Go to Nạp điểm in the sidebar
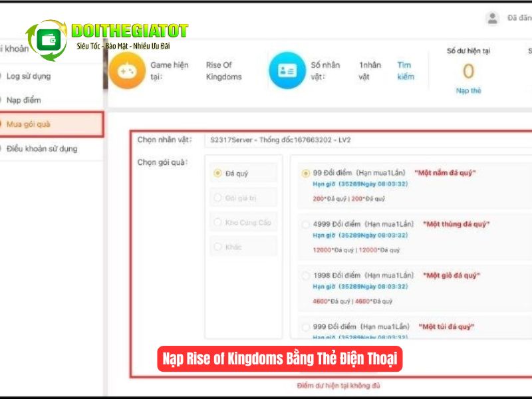The image size is (532, 399). tap(23, 100)
